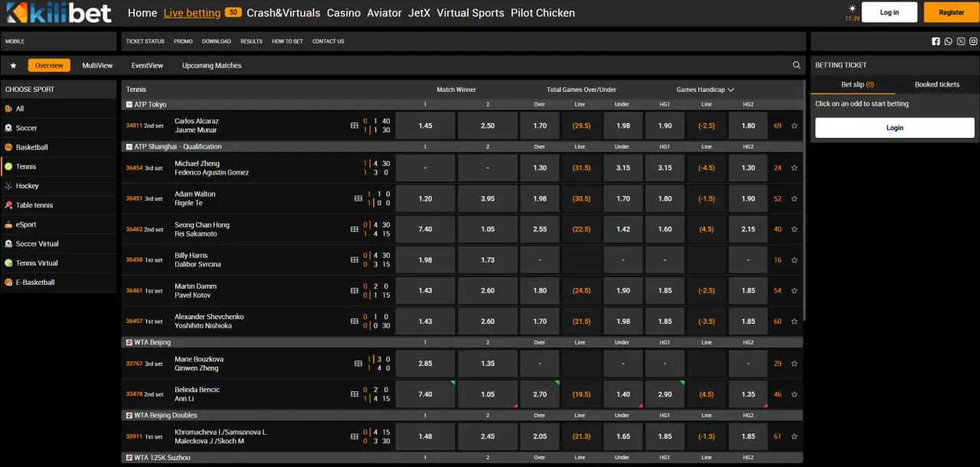Select the Soccer Virtual icon
The width and height of the screenshot is (980, 467).
(8, 243)
